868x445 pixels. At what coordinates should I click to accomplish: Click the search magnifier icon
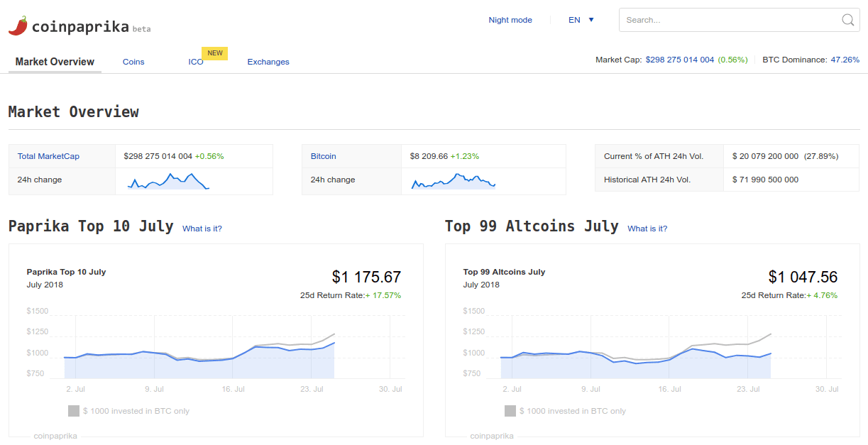[x=847, y=20]
